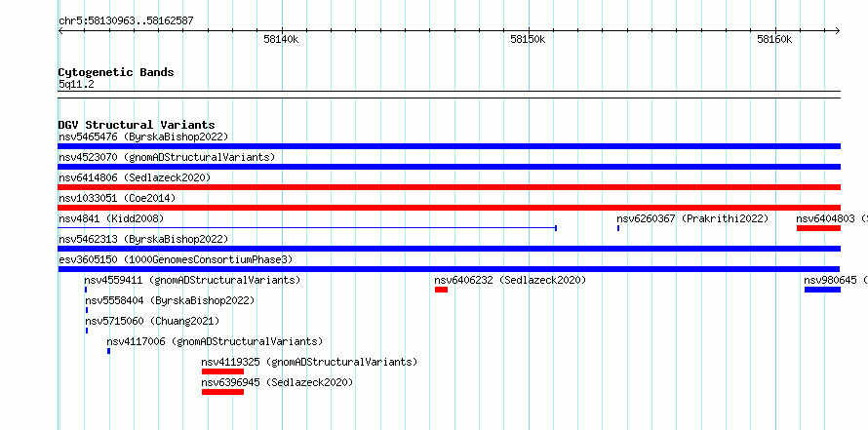This screenshot has width=868, height=430.
Task: Click the ruler's left arrowhead
Action: coord(60,30)
